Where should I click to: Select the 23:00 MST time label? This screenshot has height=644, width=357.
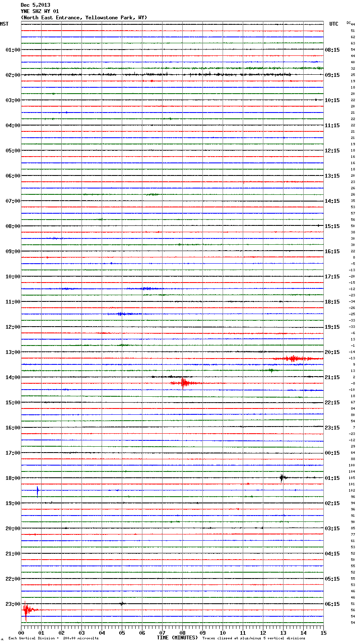pos(13,604)
